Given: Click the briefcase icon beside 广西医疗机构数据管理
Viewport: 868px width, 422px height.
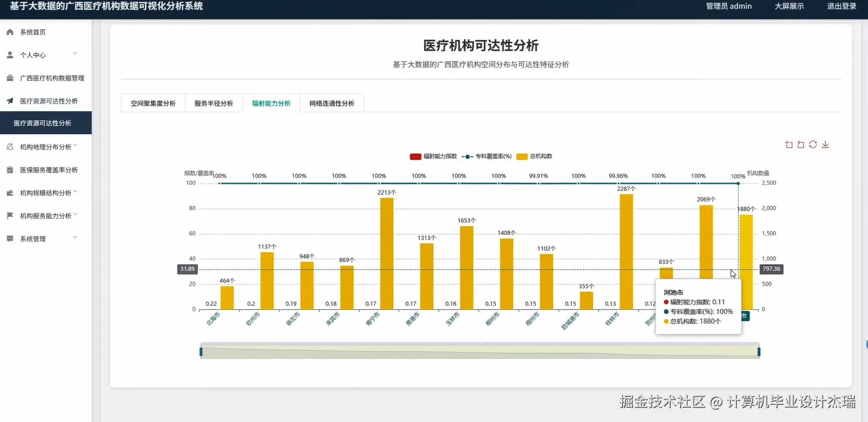Looking at the screenshot, I should (x=10, y=78).
